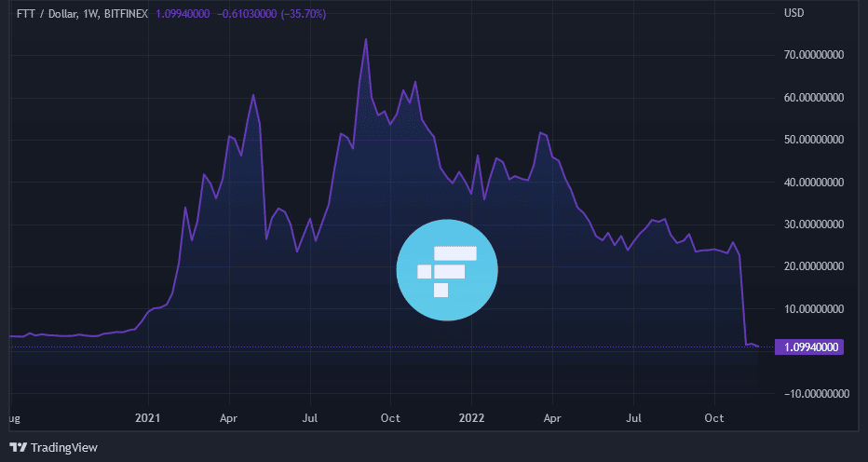The image size is (868, 462).
Task: Open the TradingView text link
Action: pos(63,448)
